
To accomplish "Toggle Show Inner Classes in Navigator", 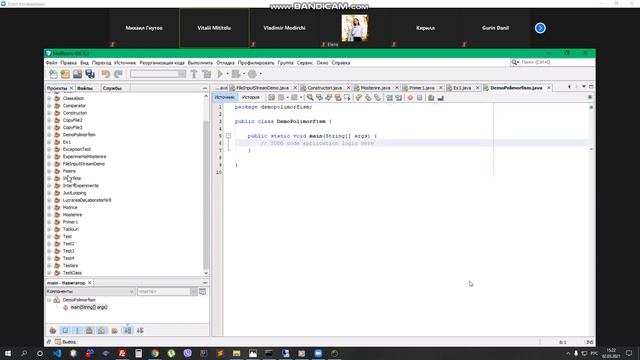I will point(102,331).
